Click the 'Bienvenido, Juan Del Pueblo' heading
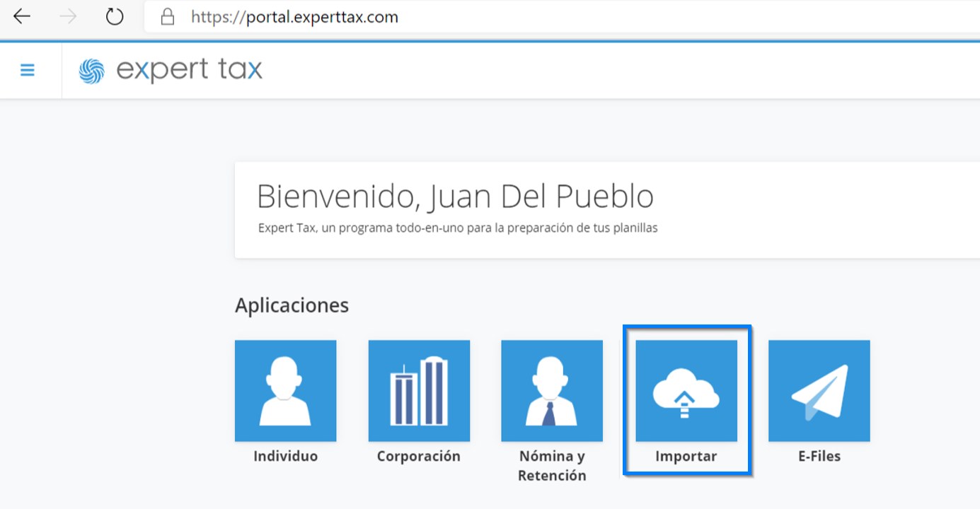This screenshot has height=509, width=980. [455, 196]
